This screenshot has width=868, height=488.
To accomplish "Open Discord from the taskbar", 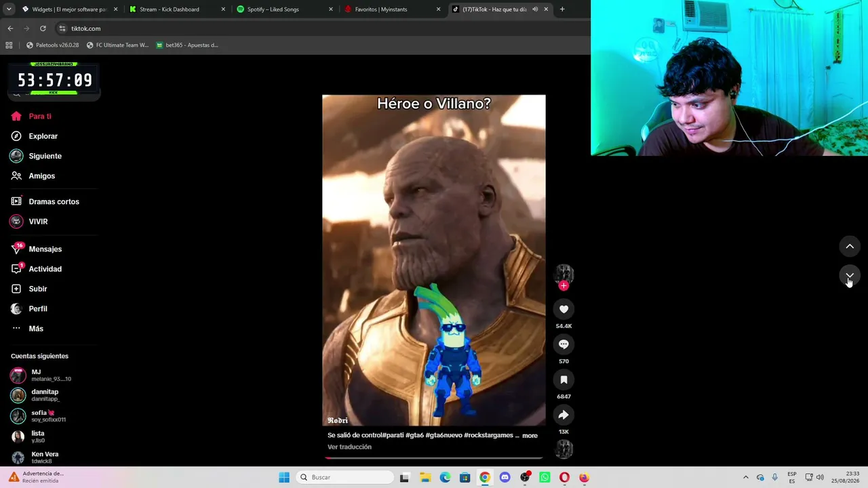I will 505,477.
